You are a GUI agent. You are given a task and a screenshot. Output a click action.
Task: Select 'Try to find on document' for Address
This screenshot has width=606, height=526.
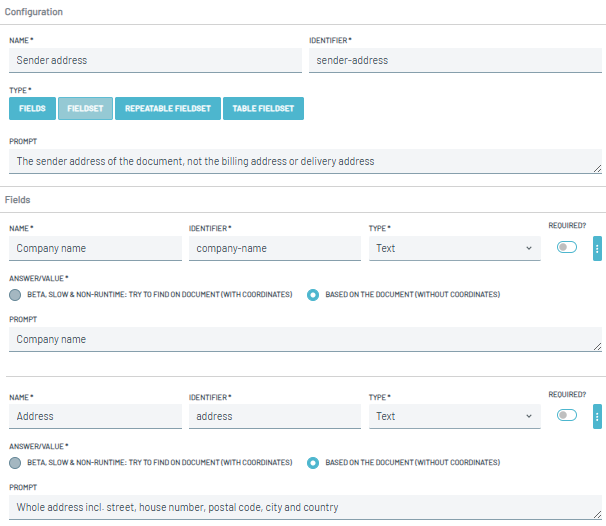coord(15,463)
